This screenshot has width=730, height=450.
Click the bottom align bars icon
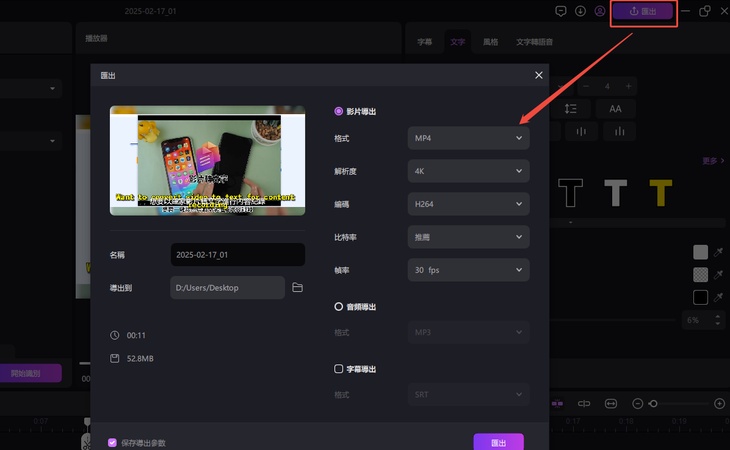point(619,132)
